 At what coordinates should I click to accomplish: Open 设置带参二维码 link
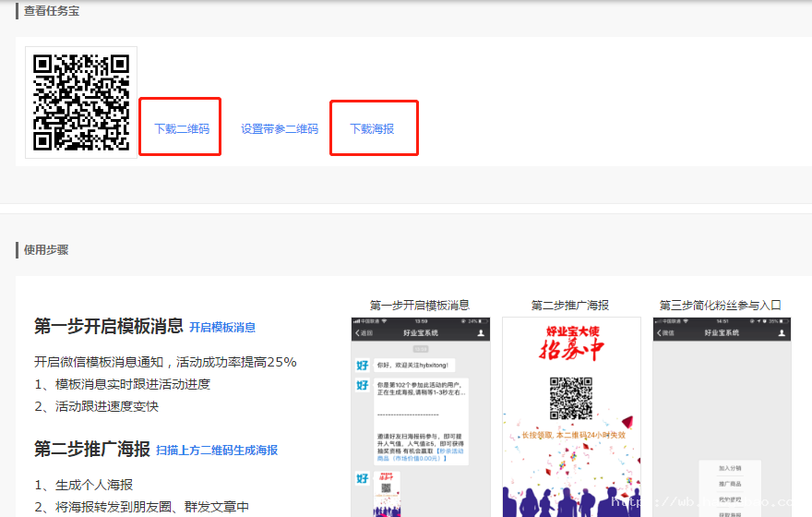pyautogui.click(x=280, y=128)
